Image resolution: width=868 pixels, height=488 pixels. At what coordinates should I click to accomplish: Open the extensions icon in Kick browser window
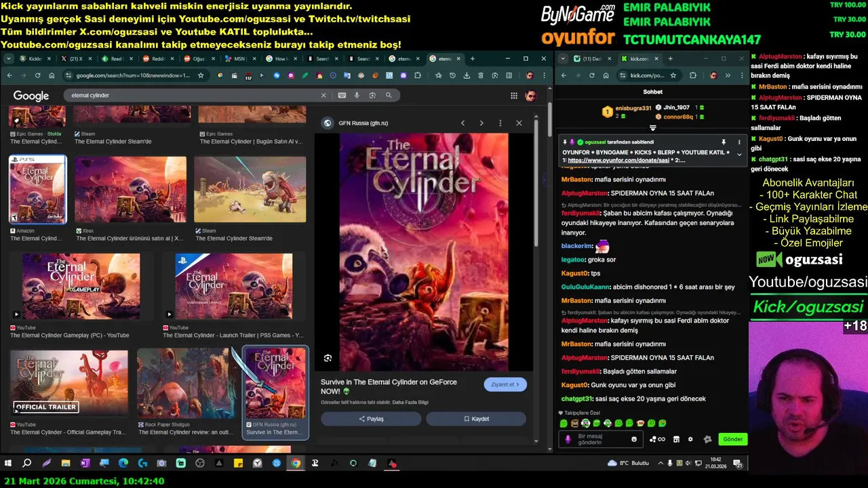pyautogui.click(x=692, y=75)
